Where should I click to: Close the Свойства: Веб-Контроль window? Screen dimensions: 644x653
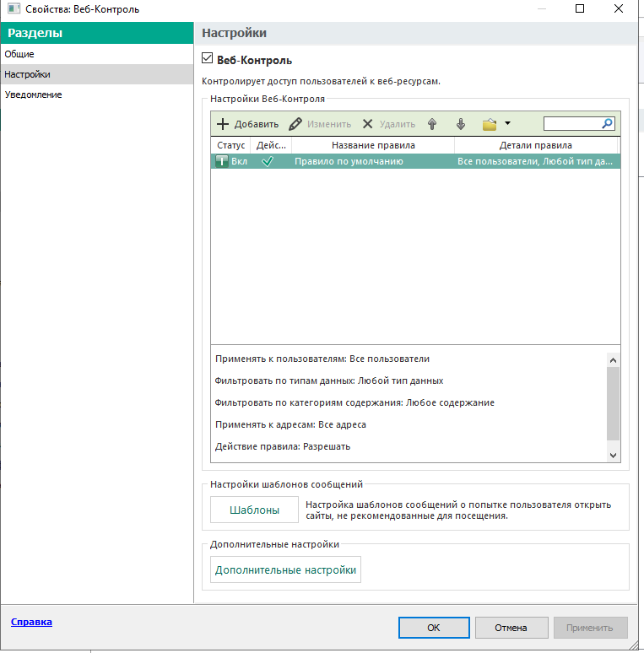coord(619,8)
